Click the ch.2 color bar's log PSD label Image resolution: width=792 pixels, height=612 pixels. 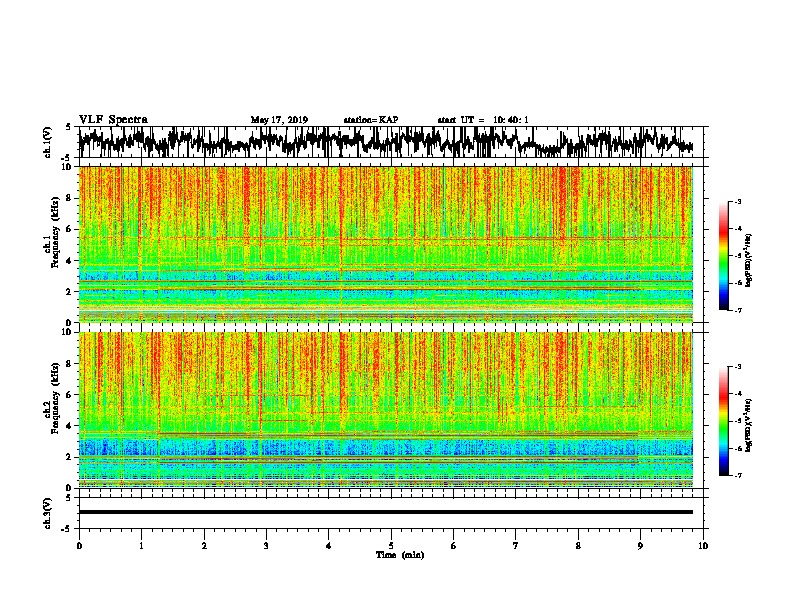point(748,425)
